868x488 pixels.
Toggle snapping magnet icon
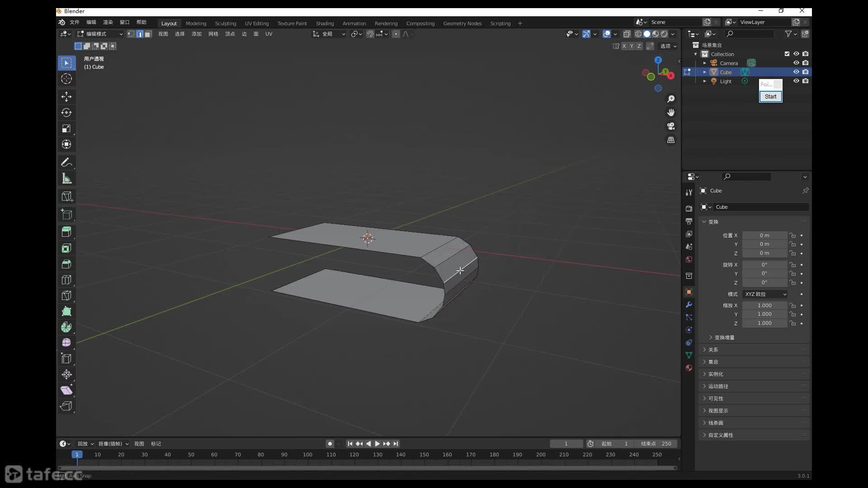coord(370,34)
